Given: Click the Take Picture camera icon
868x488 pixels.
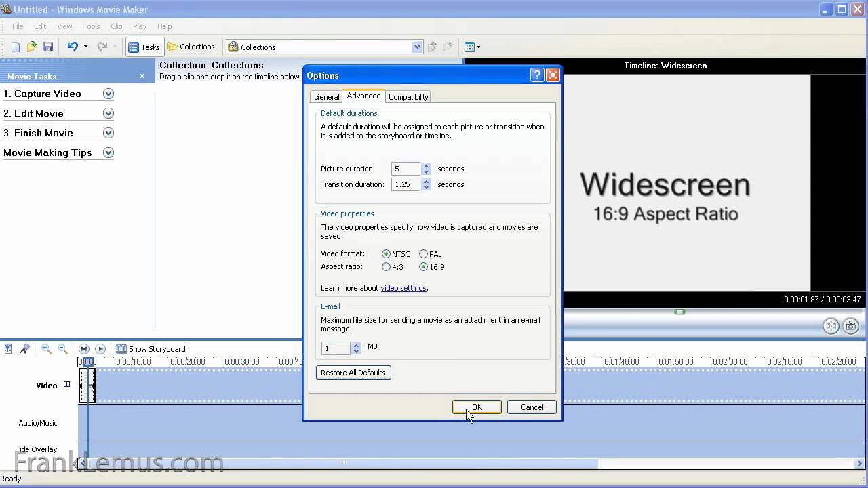Looking at the screenshot, I should tap(850, 327).
